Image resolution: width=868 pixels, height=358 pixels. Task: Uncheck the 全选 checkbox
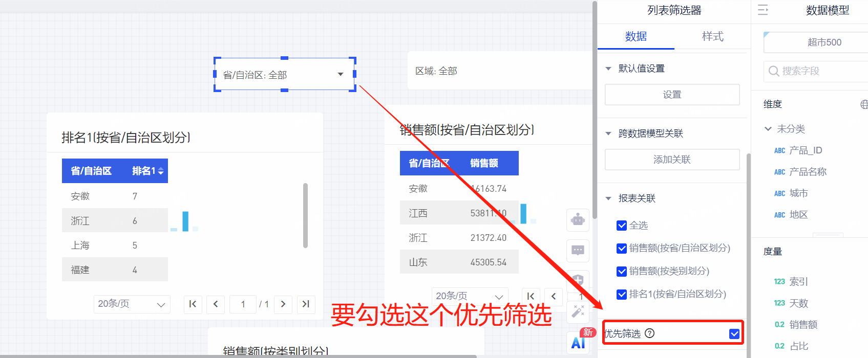coord(622,226)
